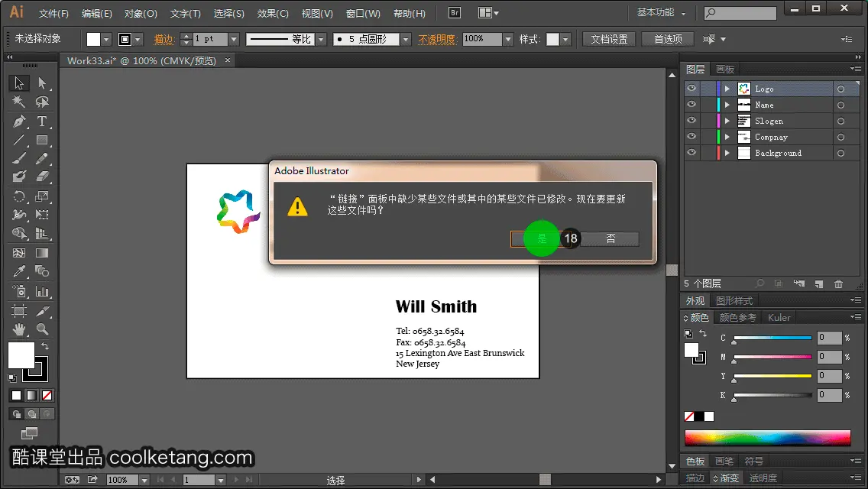
Task: Select the Scale tool
Action: click(x=42, y=196)
